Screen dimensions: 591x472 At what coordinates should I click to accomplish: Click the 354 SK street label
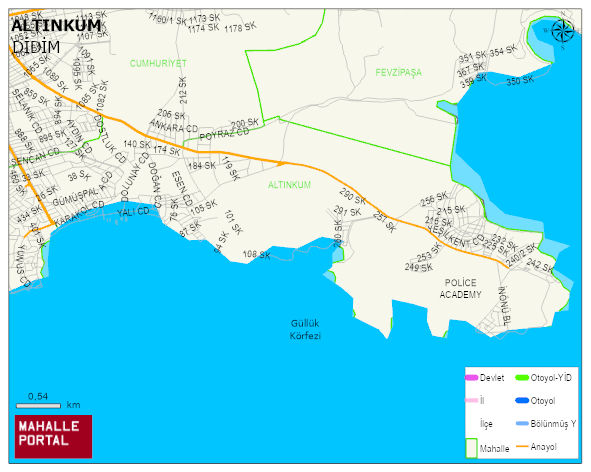pos(503,51)
